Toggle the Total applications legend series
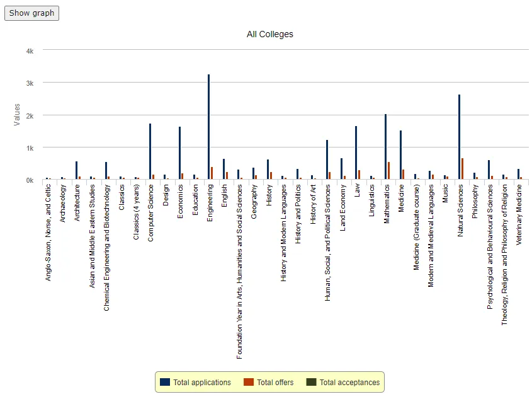 point(195,383)
